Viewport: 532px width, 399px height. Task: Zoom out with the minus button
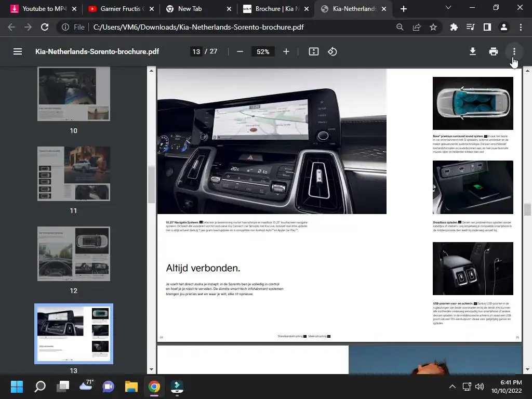(240, 51)
